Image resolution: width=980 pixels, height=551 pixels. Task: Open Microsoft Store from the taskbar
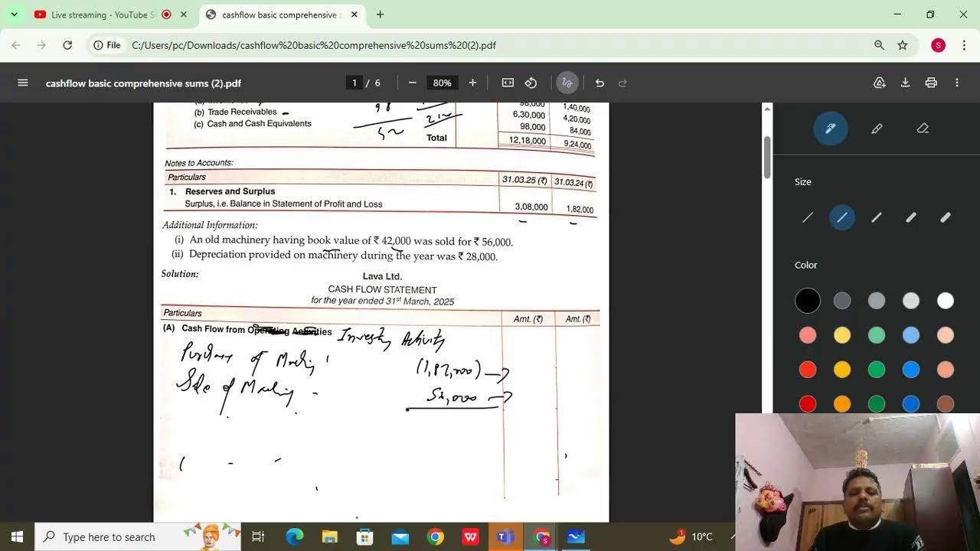(x=364, y=536)
